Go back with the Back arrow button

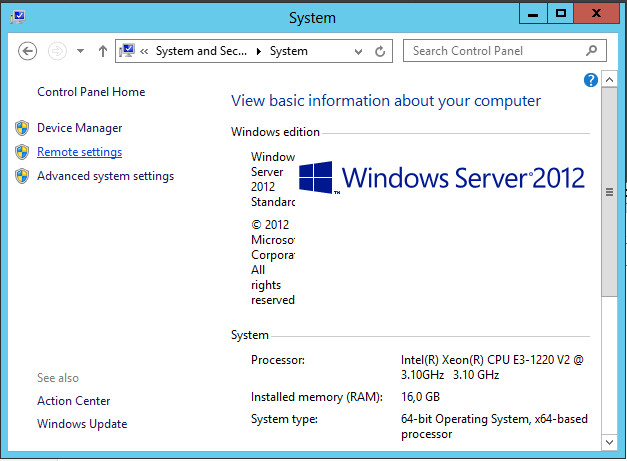click(x=27, y=51)
